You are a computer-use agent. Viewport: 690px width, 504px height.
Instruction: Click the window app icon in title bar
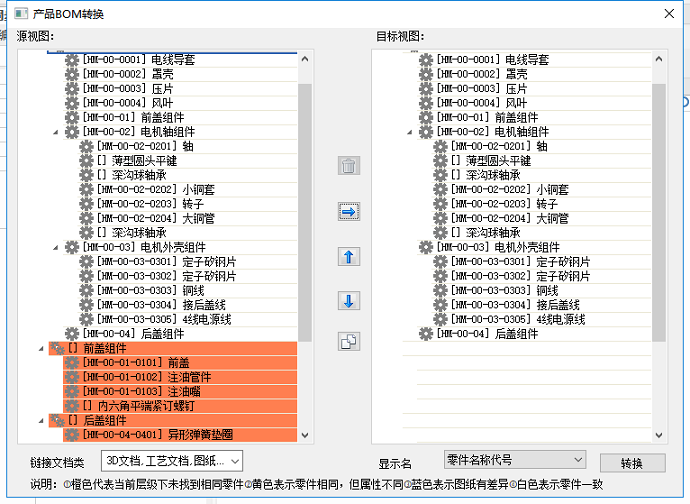[21, 14]
